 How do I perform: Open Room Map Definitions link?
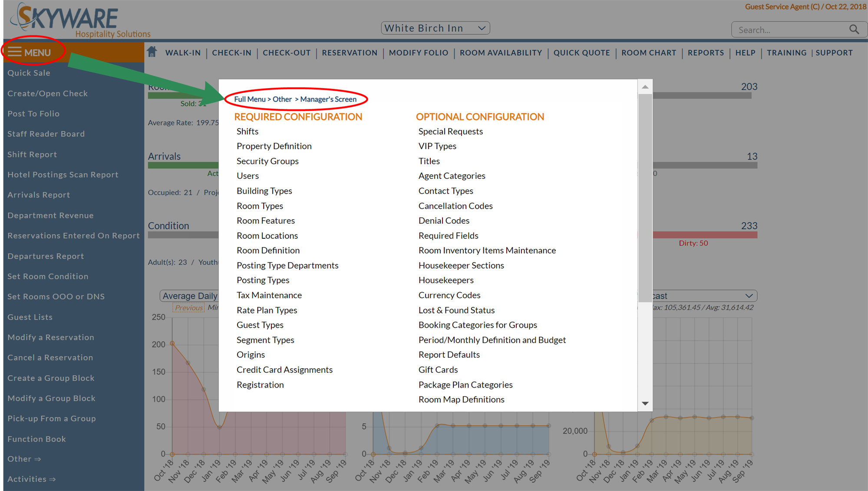click(461, 399)
